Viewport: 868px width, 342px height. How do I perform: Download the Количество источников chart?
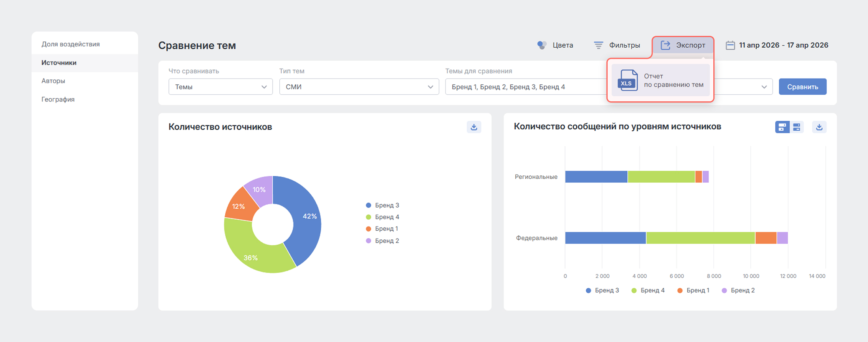click(x=474, y=127)
